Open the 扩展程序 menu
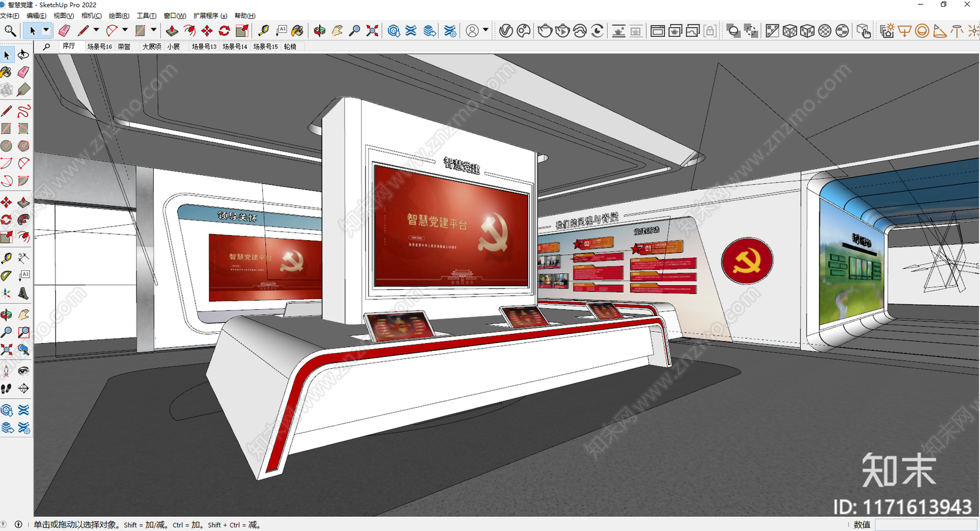980x531 pixels. coord(210,16)
